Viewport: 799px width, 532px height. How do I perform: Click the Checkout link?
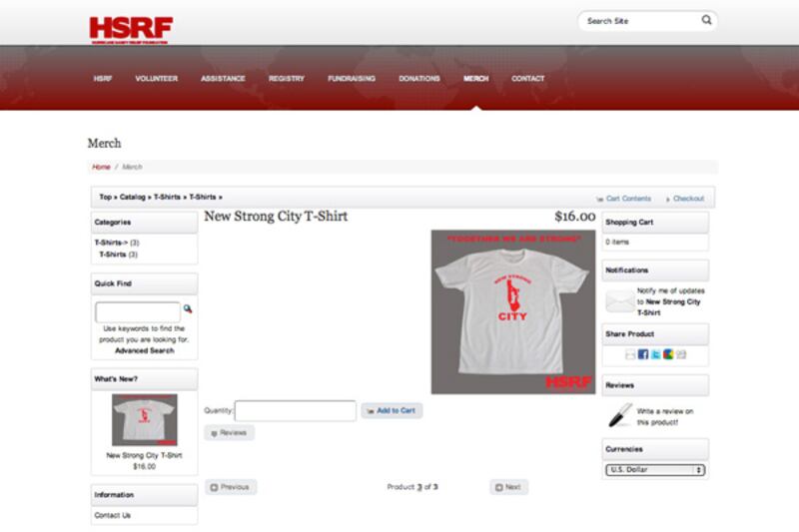point(687,199)
